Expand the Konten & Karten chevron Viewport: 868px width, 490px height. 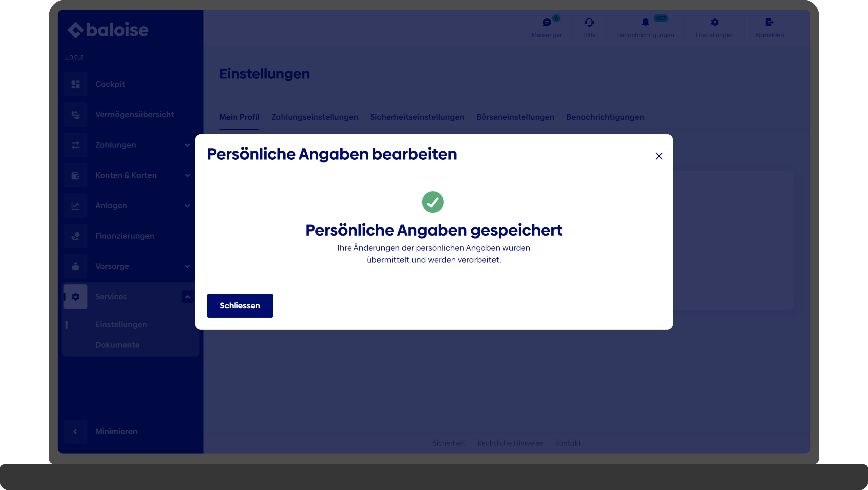[187, 175]
